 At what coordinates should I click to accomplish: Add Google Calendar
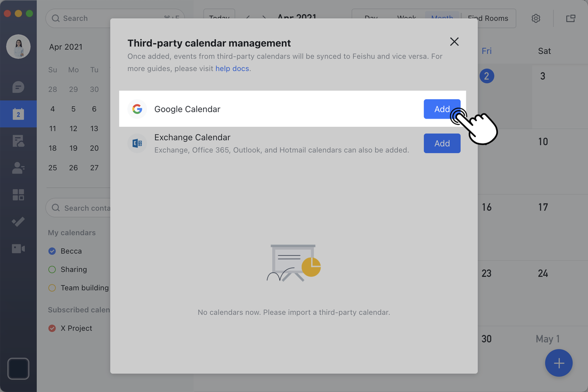(441, 109)
